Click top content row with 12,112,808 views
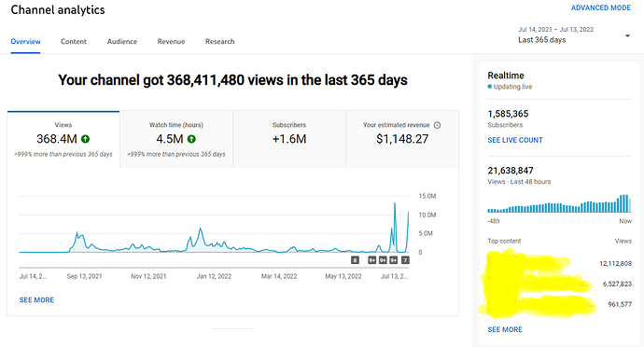Viewport: 644px width, 347px height. pos(559,264)
